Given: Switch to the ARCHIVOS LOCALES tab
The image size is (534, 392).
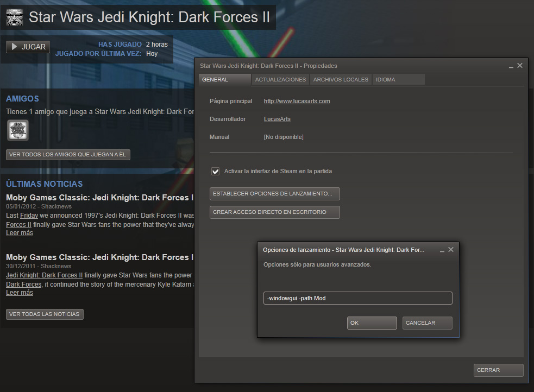Looking at the screenshot, I should point(341,80).
